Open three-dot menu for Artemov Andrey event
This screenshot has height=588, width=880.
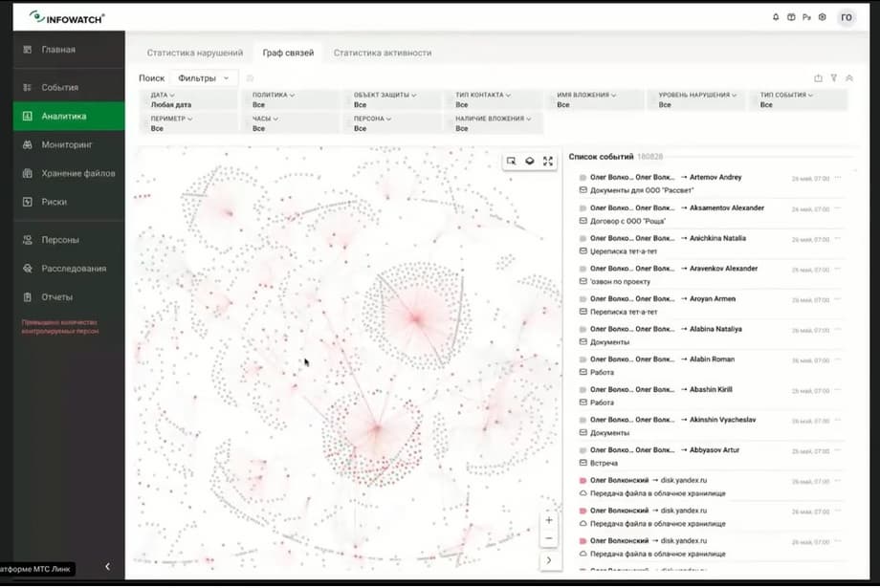[838, 178]
